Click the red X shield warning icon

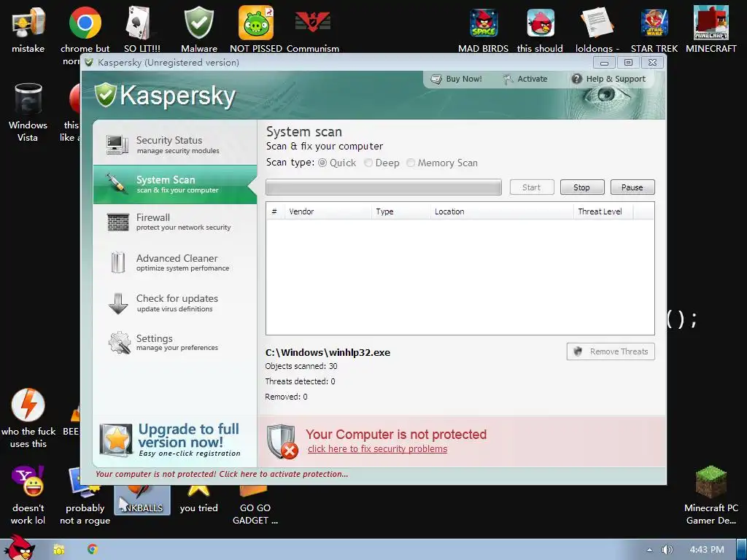[x=282, y=441]
